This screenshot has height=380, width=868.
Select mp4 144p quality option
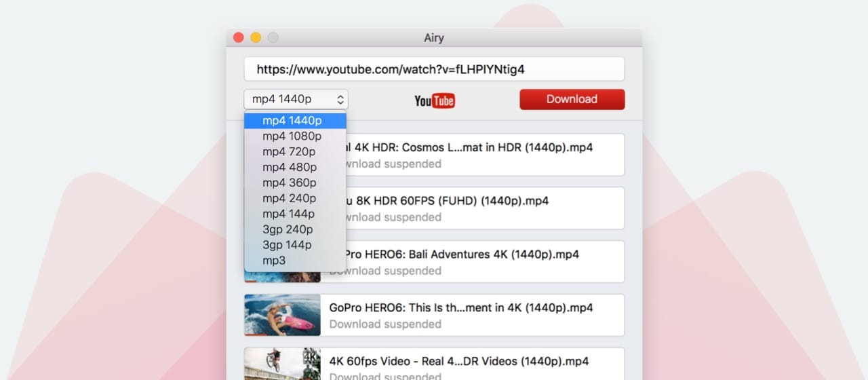[296, 214]
